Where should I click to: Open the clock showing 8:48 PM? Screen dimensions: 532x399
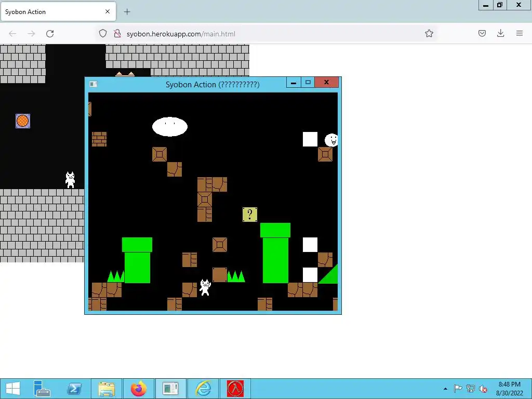pos(509,389)
